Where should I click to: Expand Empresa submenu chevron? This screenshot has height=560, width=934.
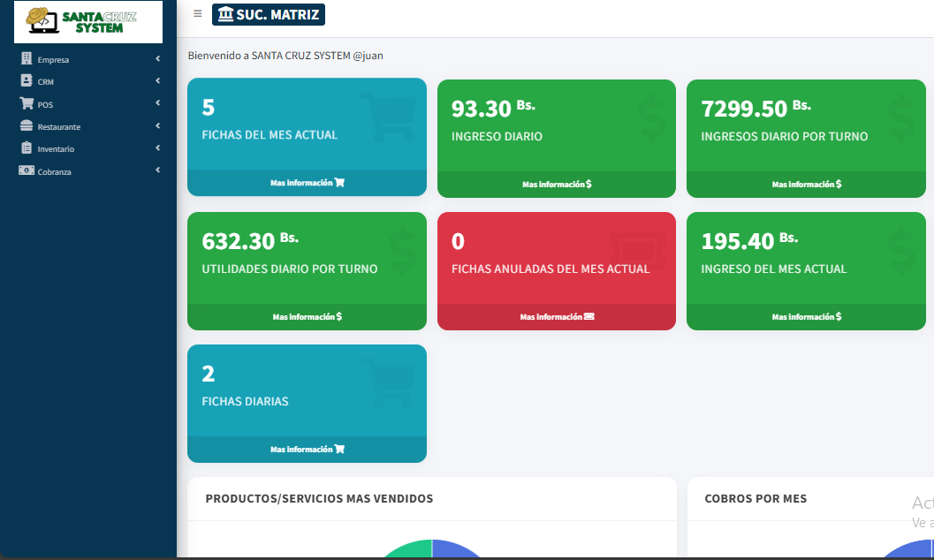158,58
